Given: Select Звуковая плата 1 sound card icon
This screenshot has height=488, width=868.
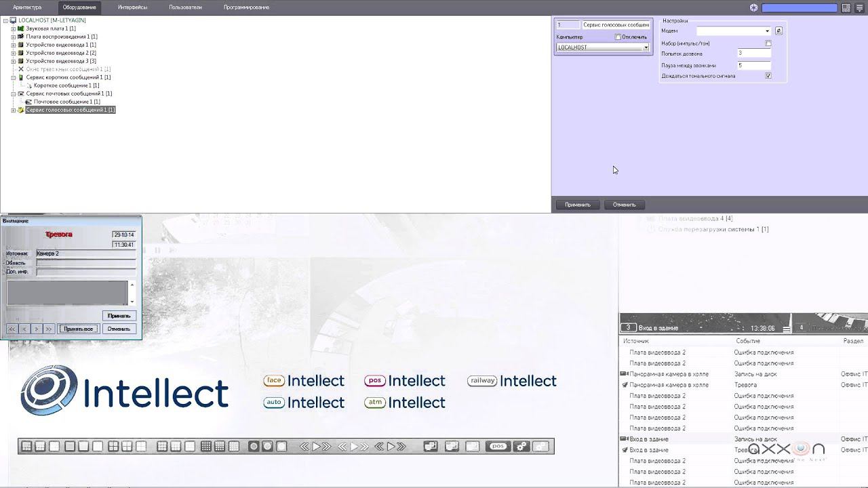Looking at the screenshot, I should click(x=21, y=28).
